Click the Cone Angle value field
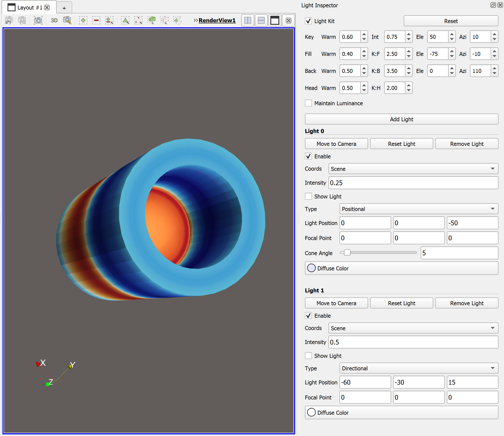 459,253
